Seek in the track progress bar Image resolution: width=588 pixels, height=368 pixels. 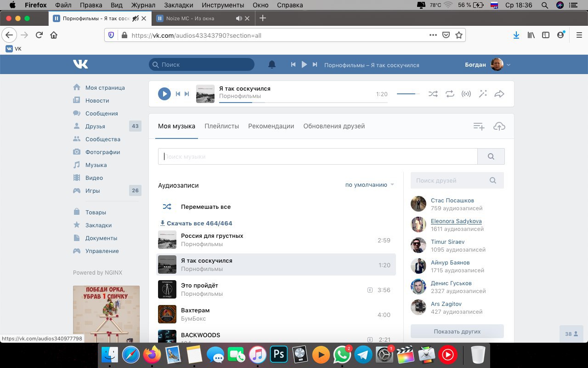[303, 102]
